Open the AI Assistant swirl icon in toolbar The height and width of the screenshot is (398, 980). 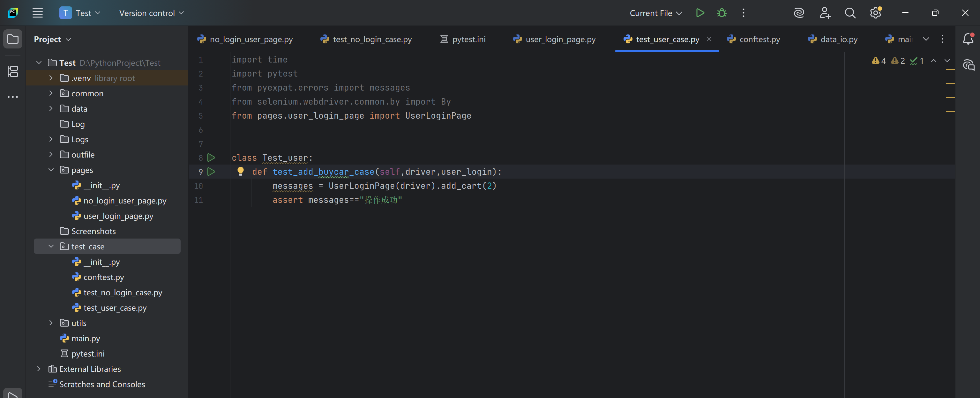click(799, 13)
